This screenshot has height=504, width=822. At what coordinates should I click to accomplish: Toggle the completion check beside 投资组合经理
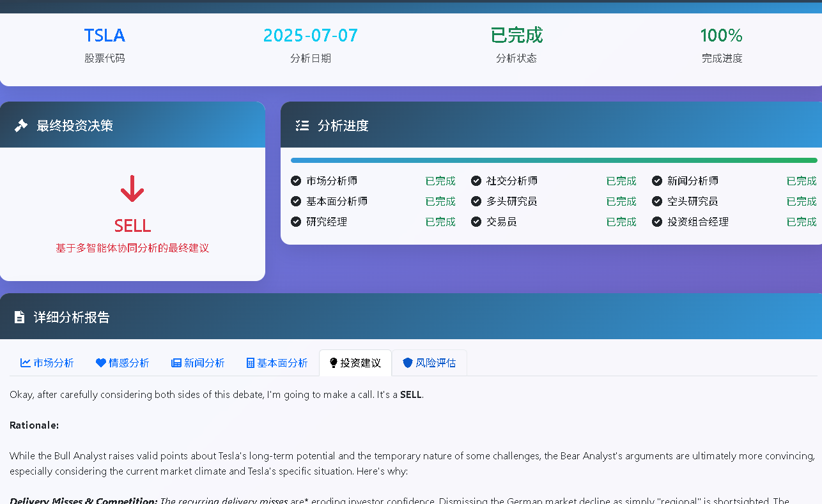656,222
